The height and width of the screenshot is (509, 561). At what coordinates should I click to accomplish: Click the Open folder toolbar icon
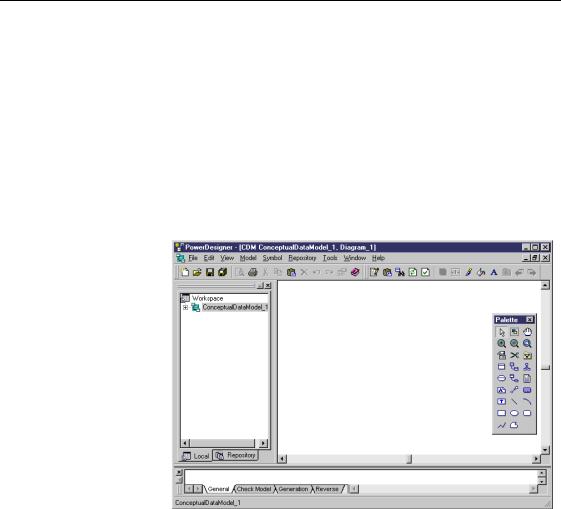point(197,272)
